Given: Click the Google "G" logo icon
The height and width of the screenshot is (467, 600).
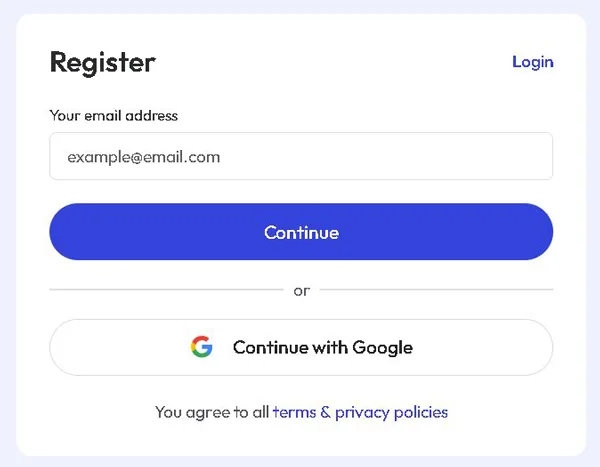Looking at the screenshot, I should (x=202, y=347).
